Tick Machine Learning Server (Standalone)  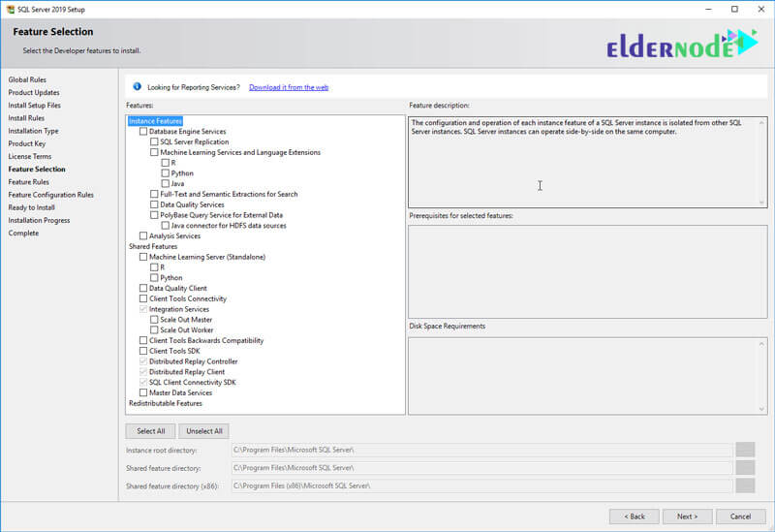[x=143, y=257]
